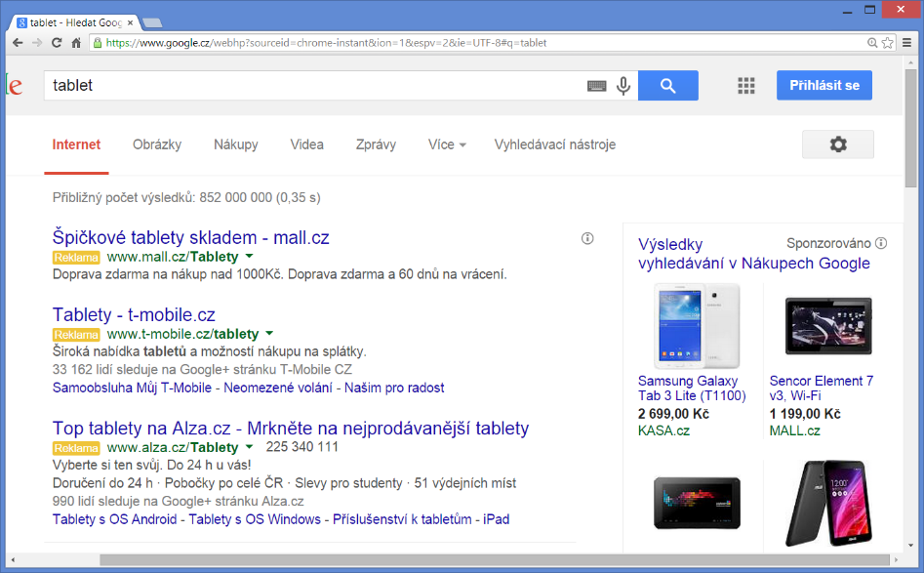Switch to Nákupy results
This screenshot has height=573, width=924.
(x=236, y=144)
